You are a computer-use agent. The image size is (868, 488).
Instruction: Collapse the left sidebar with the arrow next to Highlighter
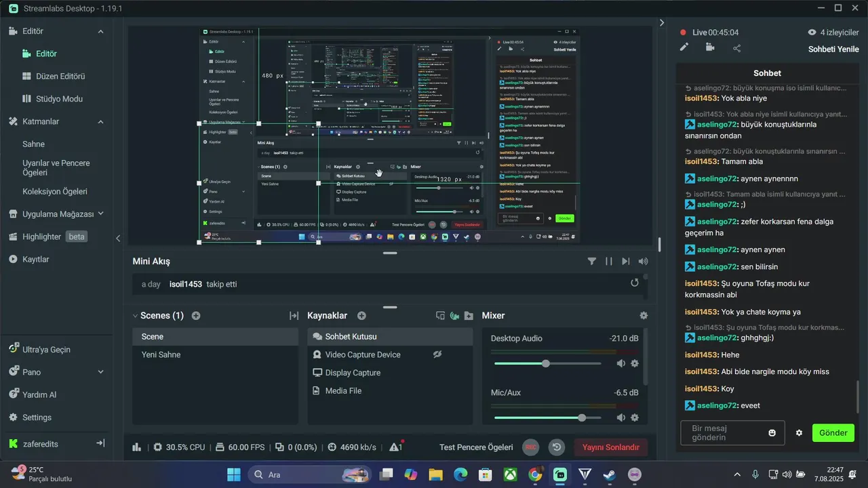point(118,238)
